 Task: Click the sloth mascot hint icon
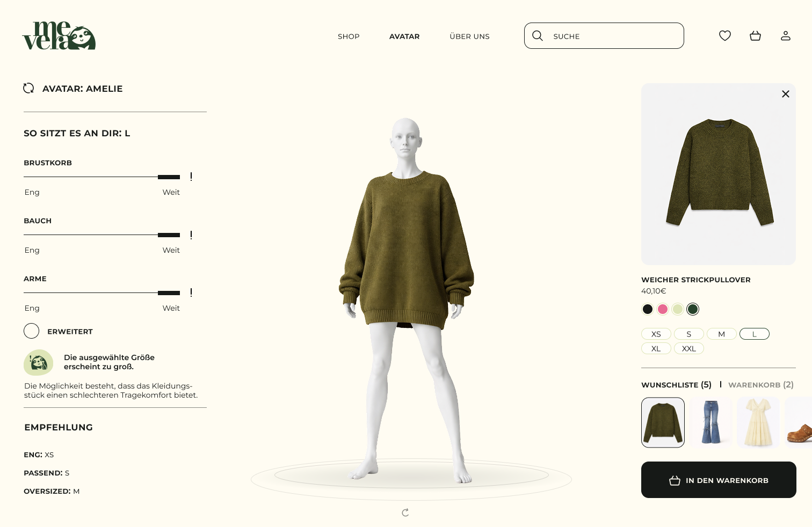[39, 362]
